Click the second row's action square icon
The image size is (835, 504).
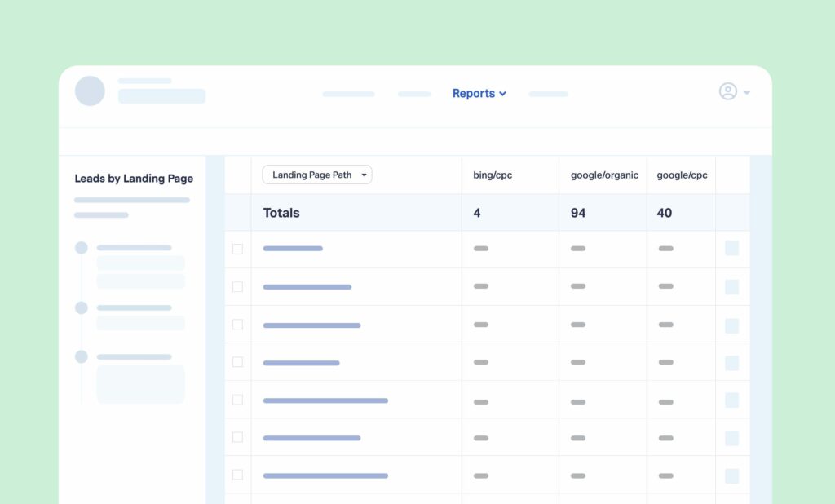[731, 287]
